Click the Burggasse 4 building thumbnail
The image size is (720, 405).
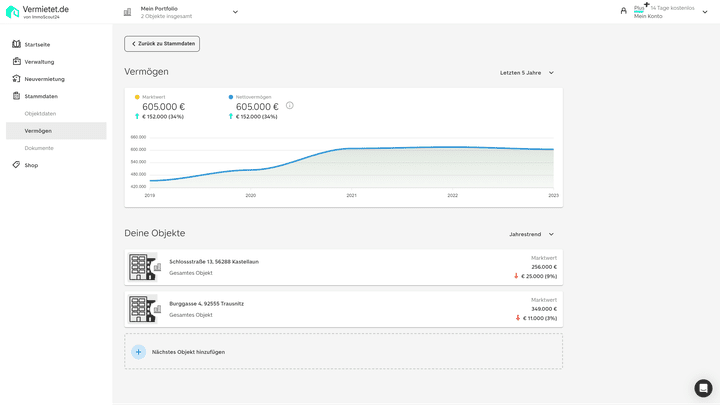click(x=144, y=309)
